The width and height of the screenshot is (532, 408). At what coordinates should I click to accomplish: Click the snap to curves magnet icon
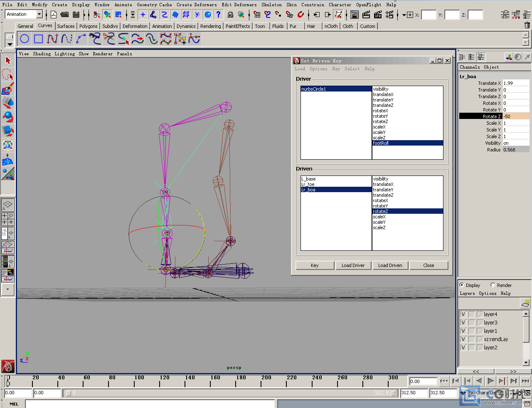267,15
